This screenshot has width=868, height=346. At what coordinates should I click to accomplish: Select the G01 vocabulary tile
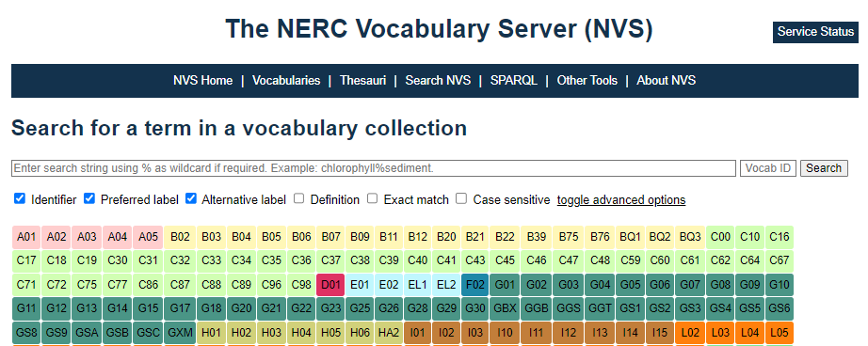pos(505,285)
